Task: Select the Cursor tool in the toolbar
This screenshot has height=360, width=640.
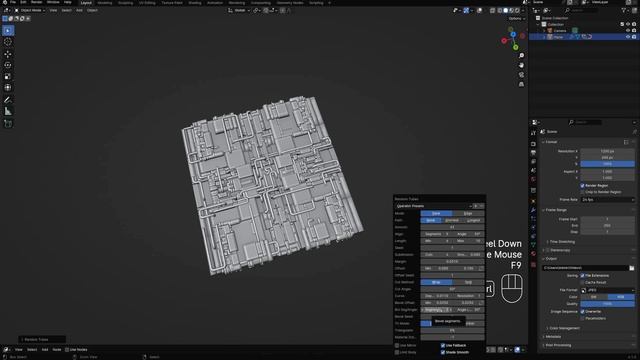Action: click(8, 42)
